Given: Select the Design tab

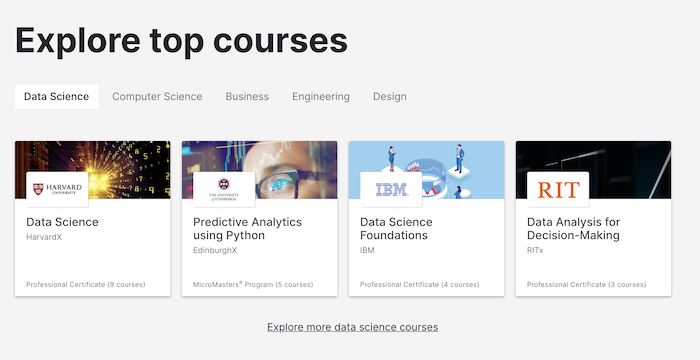Looking at the screenshot, I should pyautogui.click(x=390, y=96).
